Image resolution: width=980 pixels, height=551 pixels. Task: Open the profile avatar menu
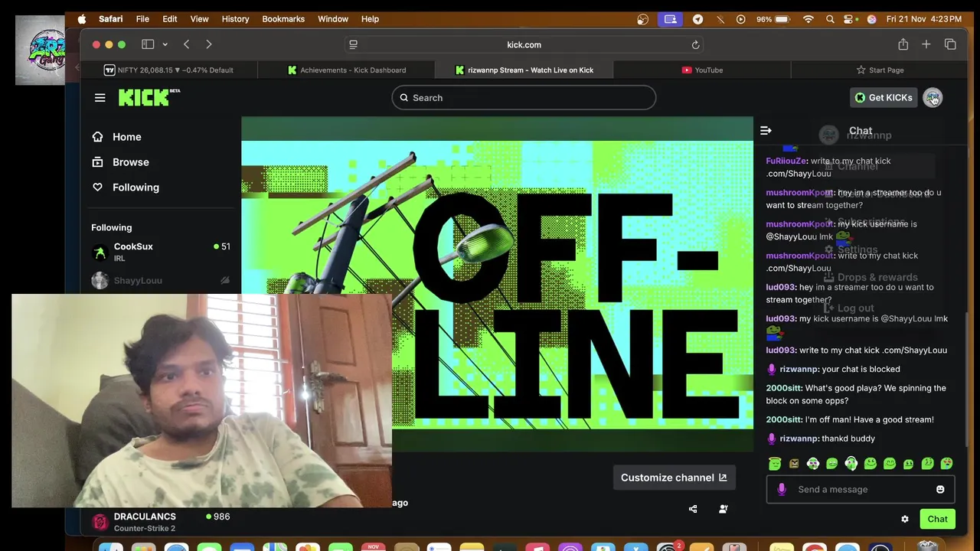[x=933, y=98]
